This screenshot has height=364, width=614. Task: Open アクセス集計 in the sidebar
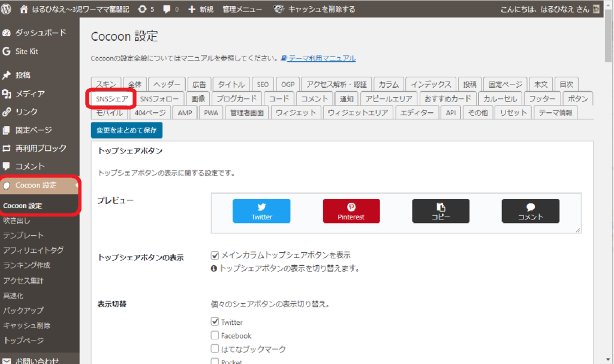[23, 281]
